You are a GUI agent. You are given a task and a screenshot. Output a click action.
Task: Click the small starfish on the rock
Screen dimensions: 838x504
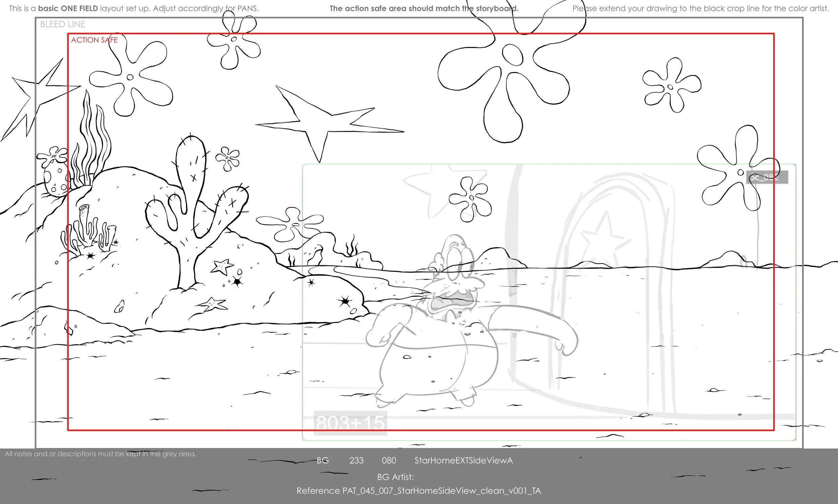pos(222,267)
